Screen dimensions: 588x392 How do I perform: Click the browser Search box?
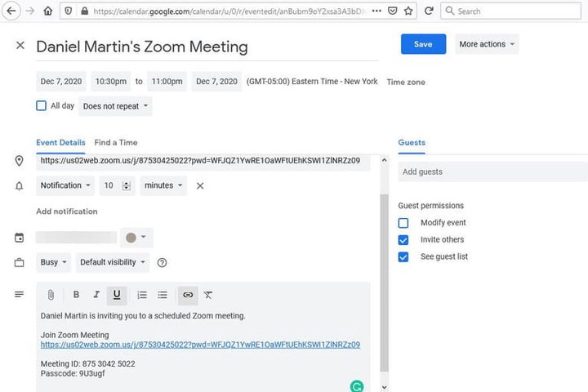click(x=510, y=11)
